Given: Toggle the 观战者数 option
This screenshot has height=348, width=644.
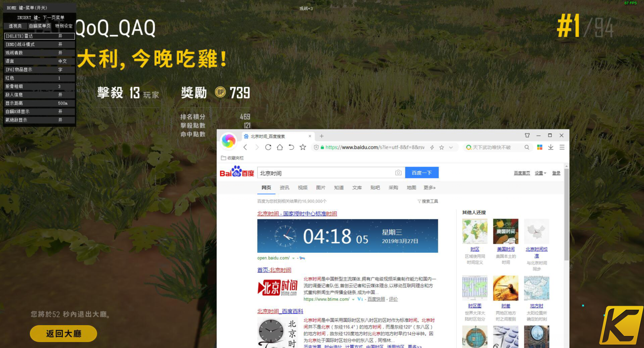Looking at the screenshot, I should [39, 53].
